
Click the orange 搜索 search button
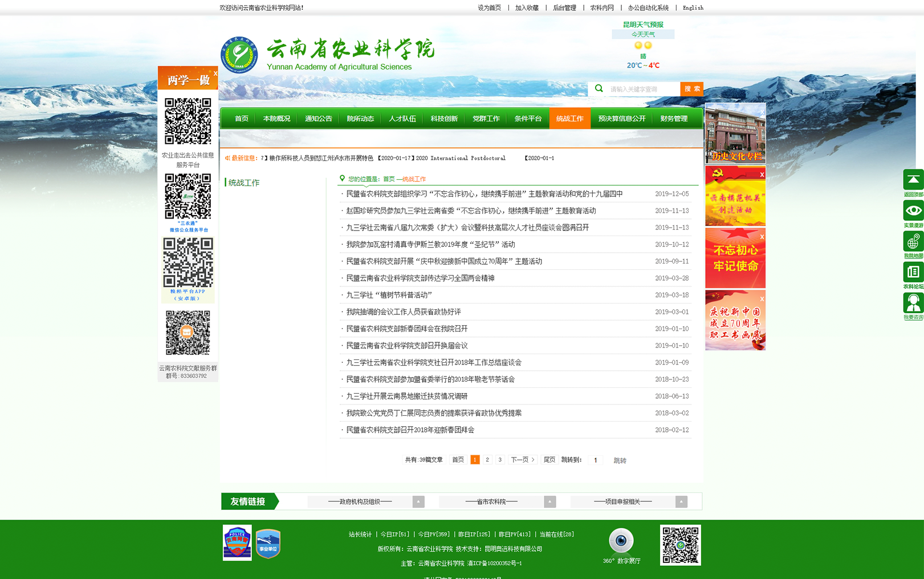tap(691, 89)
